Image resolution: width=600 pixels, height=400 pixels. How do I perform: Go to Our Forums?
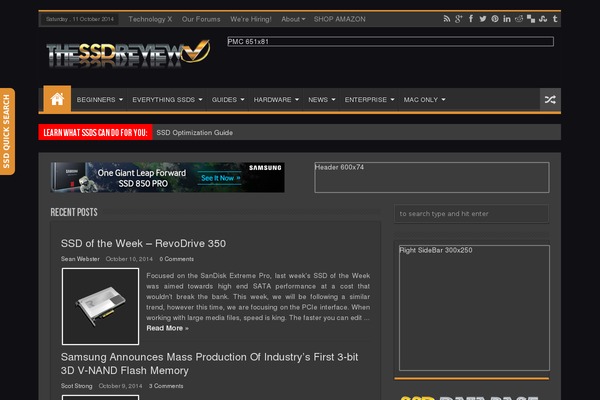tap(201, 19)
